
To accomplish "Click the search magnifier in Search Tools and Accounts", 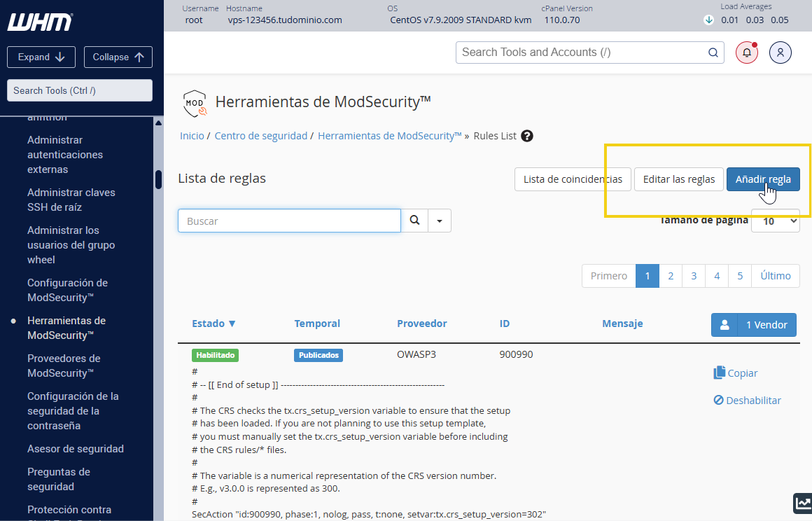I will (x=713, y=53).
